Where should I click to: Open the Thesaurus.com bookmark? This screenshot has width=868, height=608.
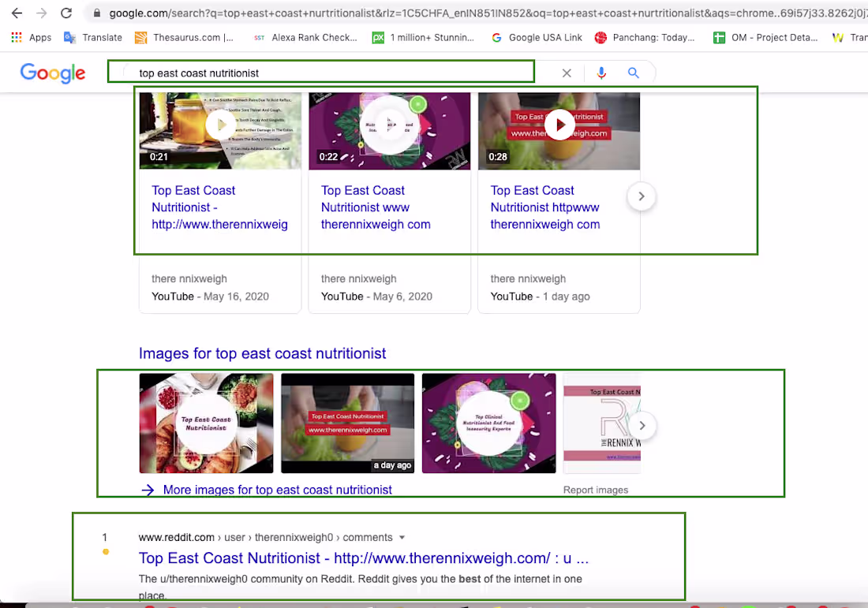click(x=181, y=37)
